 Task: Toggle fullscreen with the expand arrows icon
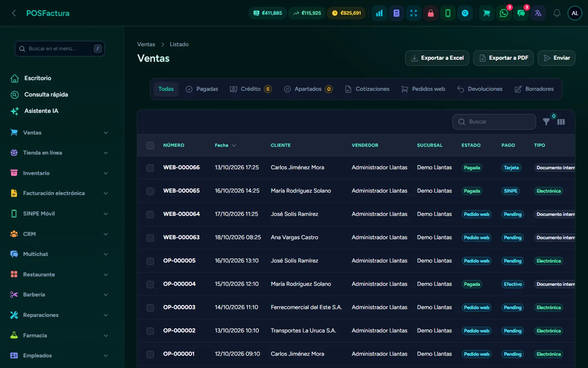(414, 13)
